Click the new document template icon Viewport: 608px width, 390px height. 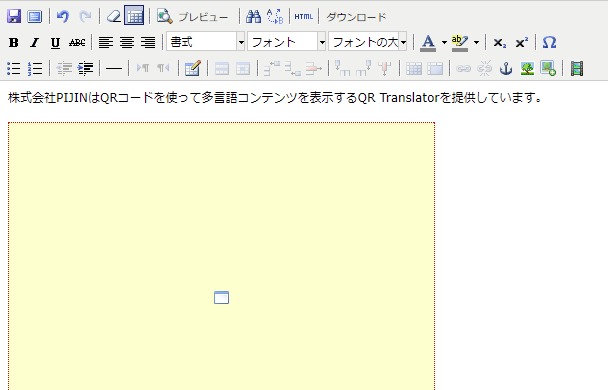35,16
